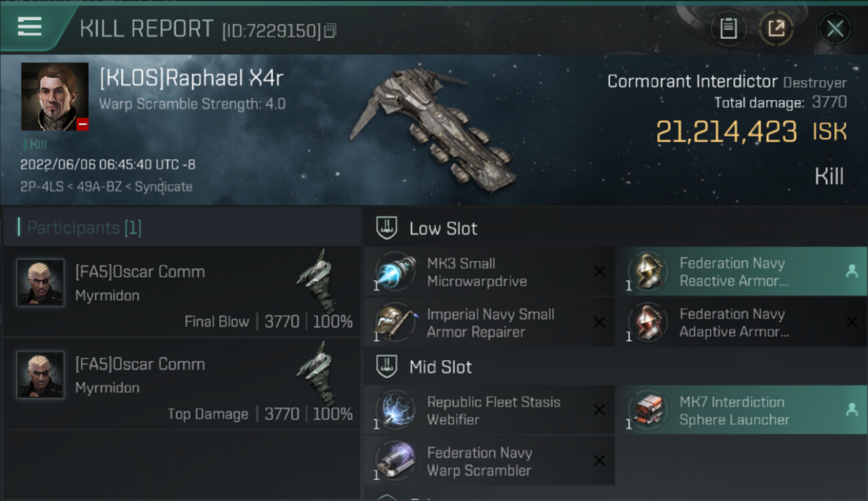Share the kill report externally
This screenshot has width=868, height=501.
[776, 29]
